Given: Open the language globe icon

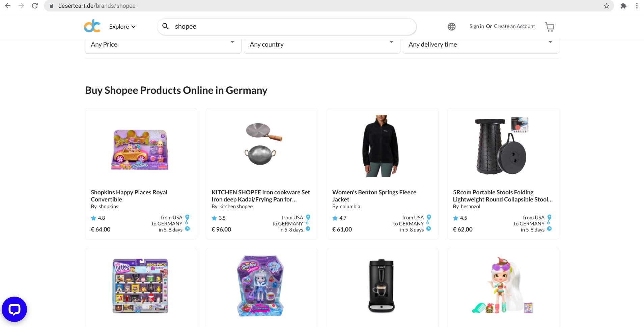Looking at the screenshot, I should click(x=451, y=27).
